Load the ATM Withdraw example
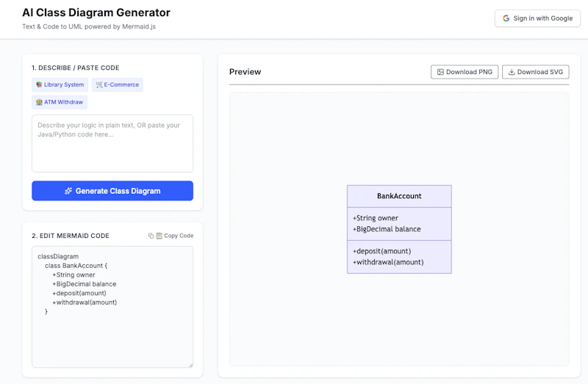Viewport: 588px width, 384px height. (x=60, y=102)
